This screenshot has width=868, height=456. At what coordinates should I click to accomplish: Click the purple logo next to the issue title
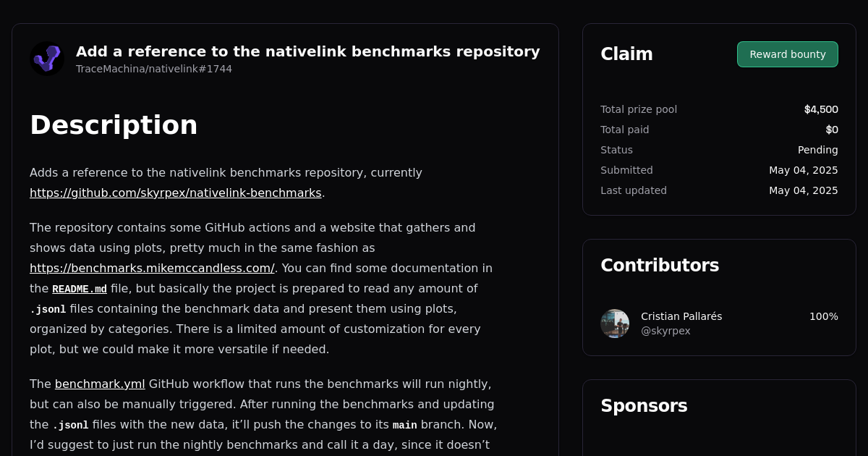click(x=46, y=58)
